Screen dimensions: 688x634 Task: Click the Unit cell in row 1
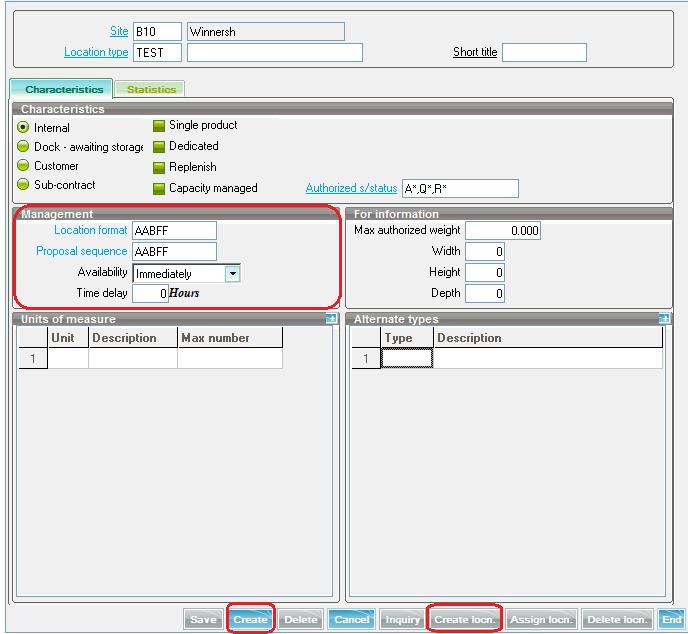click(68, 358)
